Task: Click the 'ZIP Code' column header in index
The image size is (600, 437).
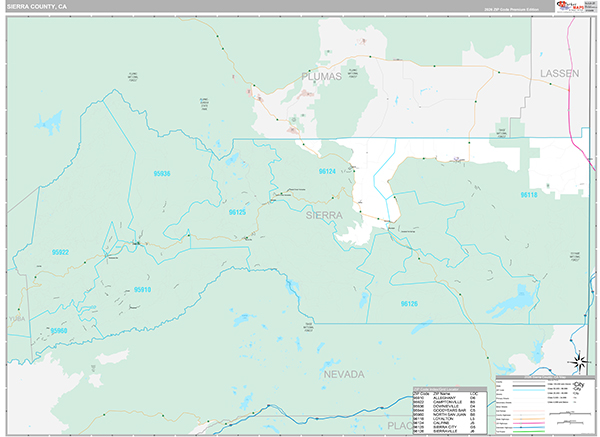Action: click(x=421, y=394)
